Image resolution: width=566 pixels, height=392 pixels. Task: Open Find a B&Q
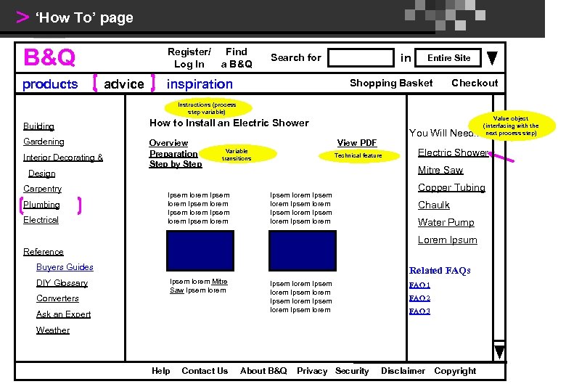(x=237, y=58)
